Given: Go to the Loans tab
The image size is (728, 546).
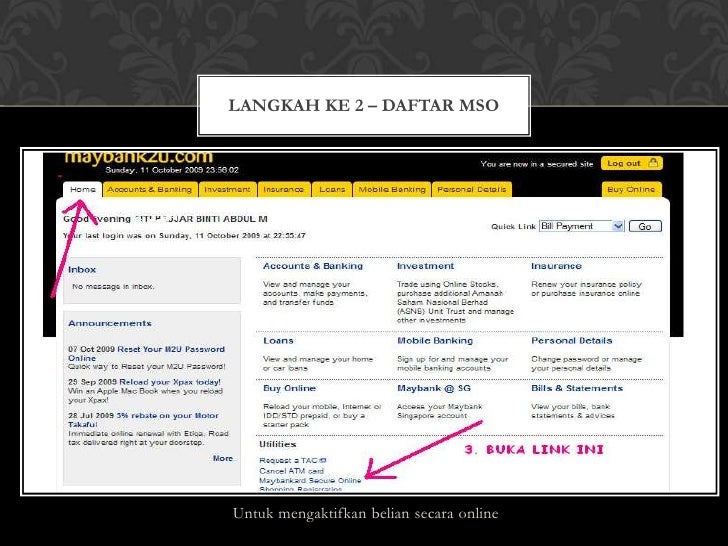Looking at the screenshot, I should click(332, 189).
